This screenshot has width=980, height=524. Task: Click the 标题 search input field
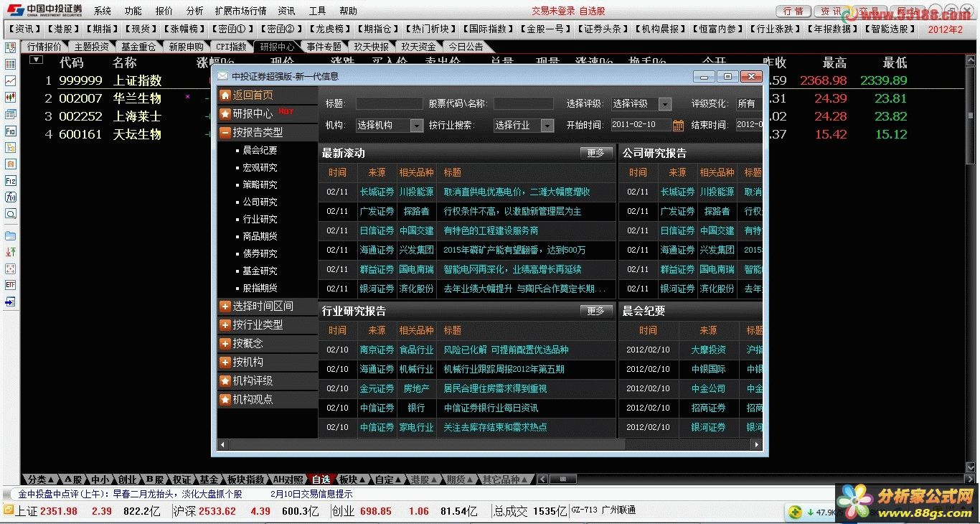389,103
